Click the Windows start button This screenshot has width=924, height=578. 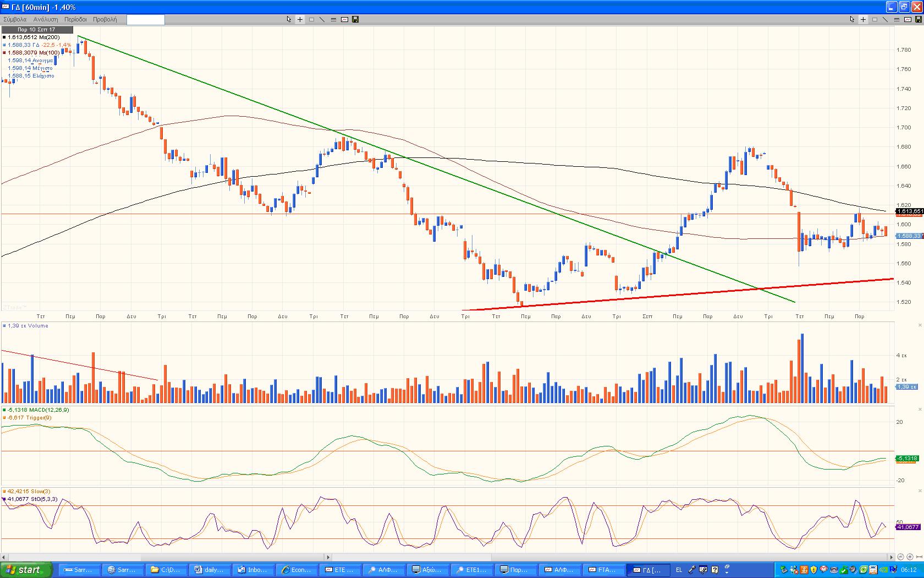click(x=26, y=570)
